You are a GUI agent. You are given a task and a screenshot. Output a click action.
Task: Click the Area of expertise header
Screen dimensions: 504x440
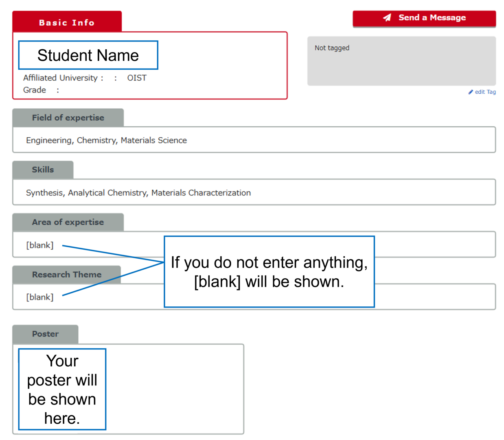[68, 222]
